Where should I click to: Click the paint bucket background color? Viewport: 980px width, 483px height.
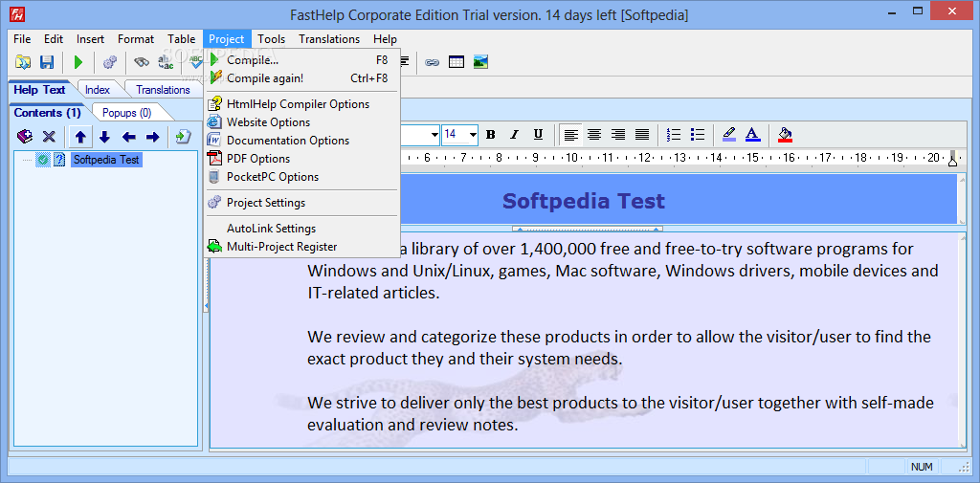coord(785,134)
